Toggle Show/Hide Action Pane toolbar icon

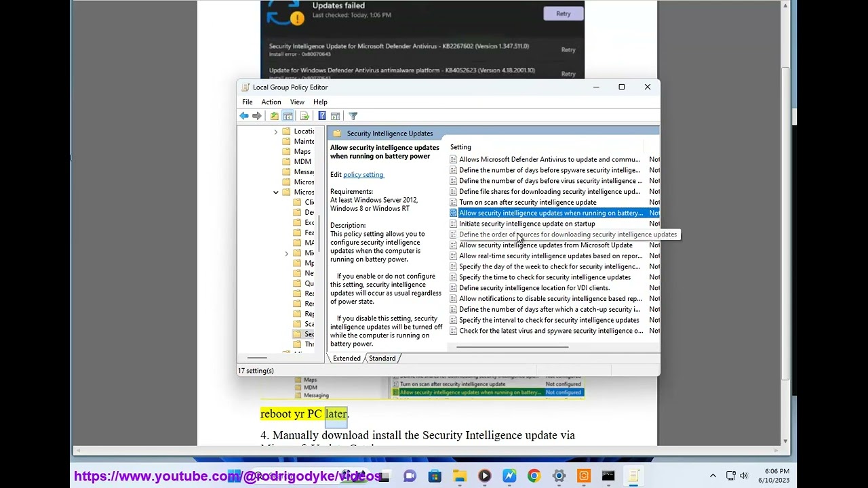tap(335, 116)
